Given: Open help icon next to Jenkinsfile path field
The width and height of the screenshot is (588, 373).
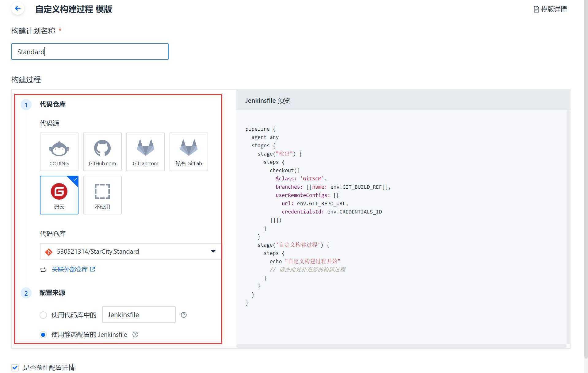Looking at the screenshot, I should point(184,315).
